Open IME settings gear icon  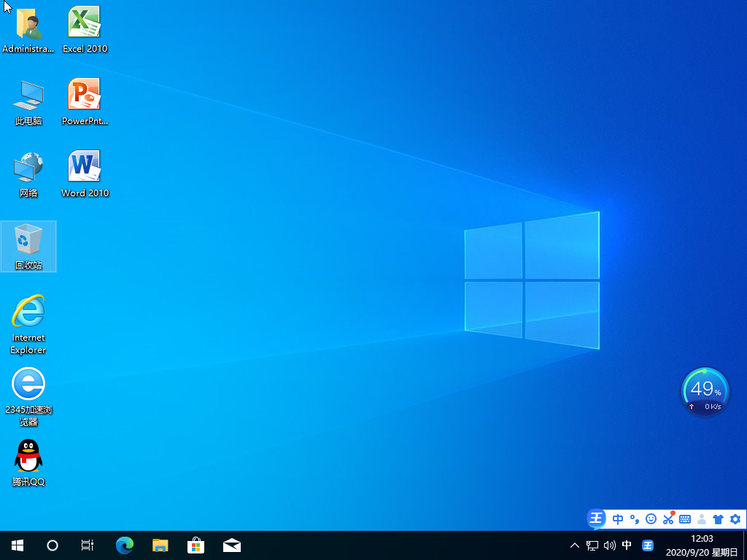point(735,519)
